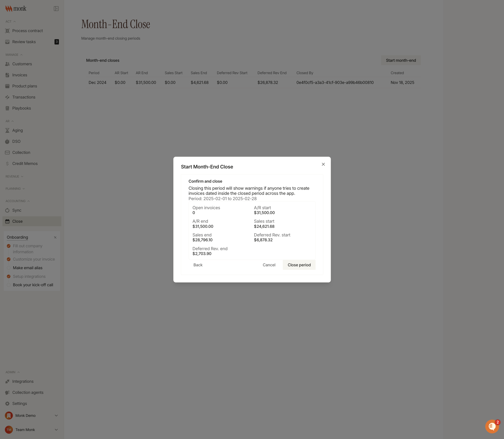Open the chat support bubble icon
This screenshot has height=439, width=504.
[x=492, y=427]
